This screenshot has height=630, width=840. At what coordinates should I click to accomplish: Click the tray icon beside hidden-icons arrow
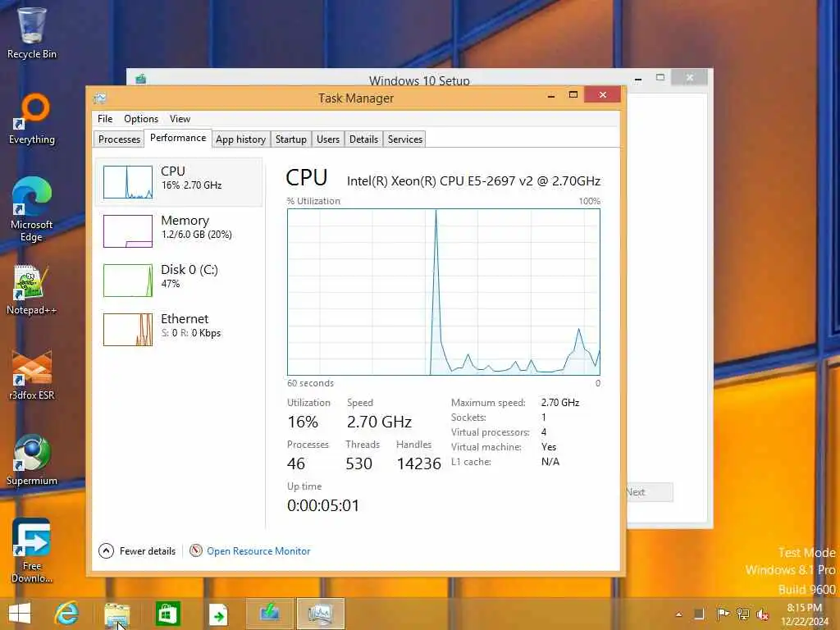click(699, 614)
